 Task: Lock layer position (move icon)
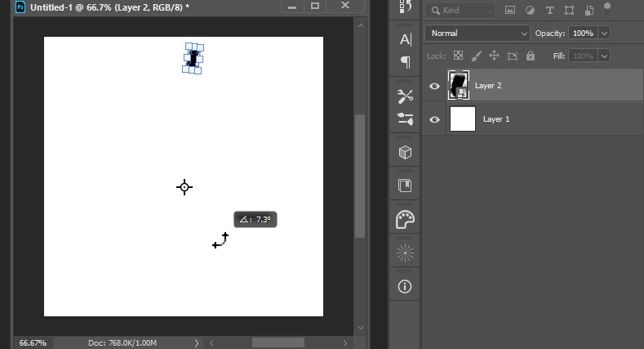point(494,56)
